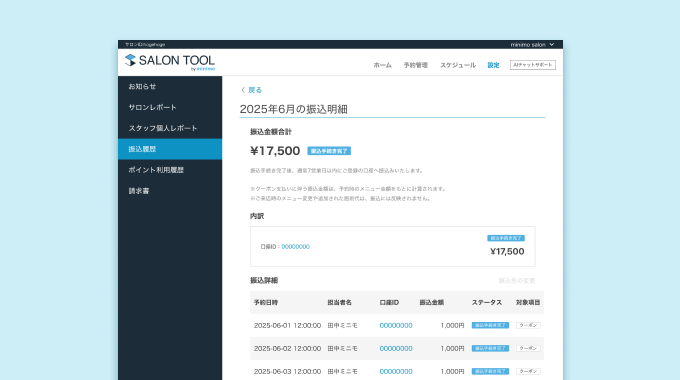This screenshot has height=380, width=680.
Task: Open the AIチャットサポート button
Action: (x=533, y=65)
